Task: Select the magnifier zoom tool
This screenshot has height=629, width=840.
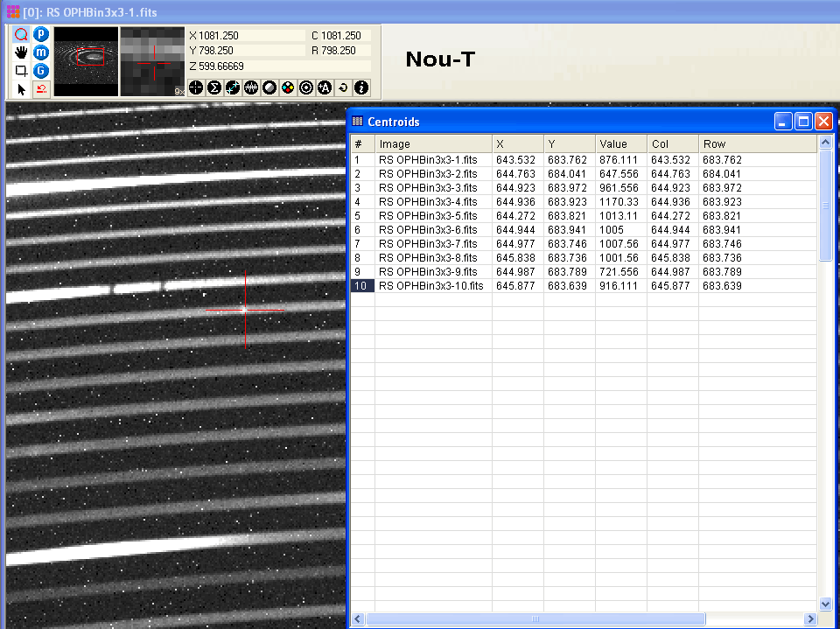Action: pos(22,34)
